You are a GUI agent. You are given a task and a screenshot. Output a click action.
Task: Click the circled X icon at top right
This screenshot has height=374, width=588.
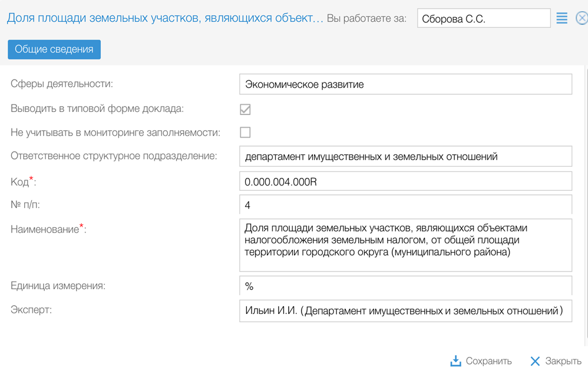582,19
